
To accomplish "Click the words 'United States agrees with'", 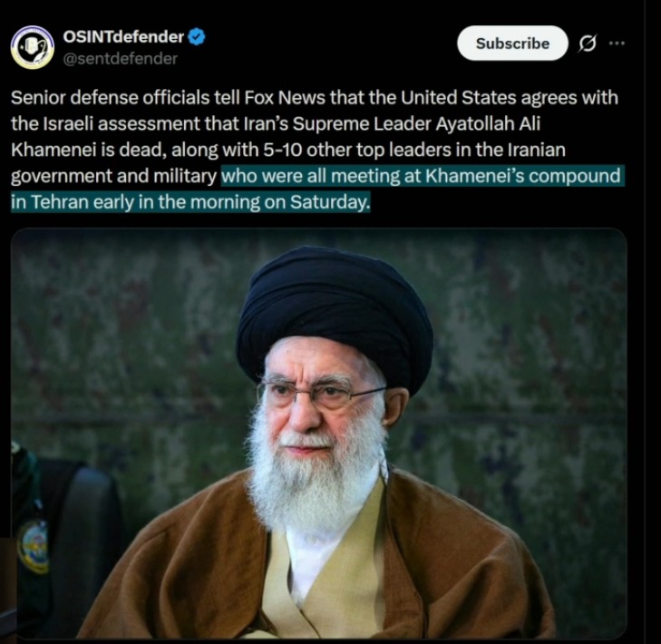I will pos(510,98).
